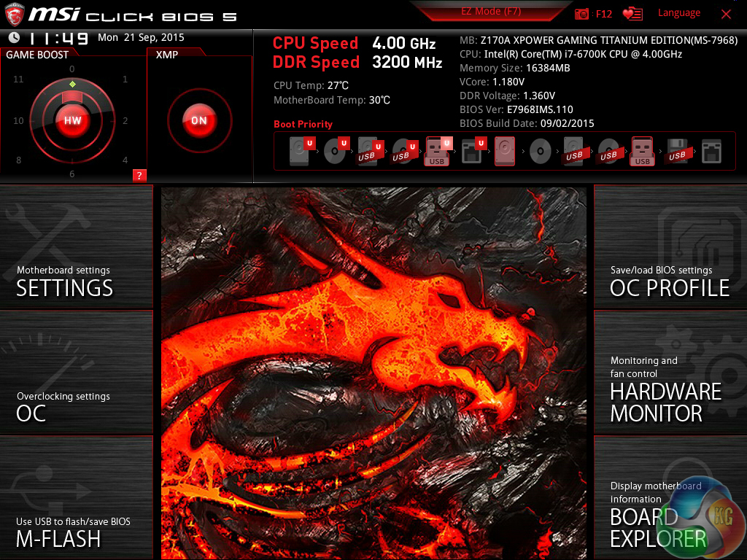Image resolution: width=747 pixels, height=560 pixels.
Task: Click the MSI dragon shield logo
Action: [x=14, y=15]
